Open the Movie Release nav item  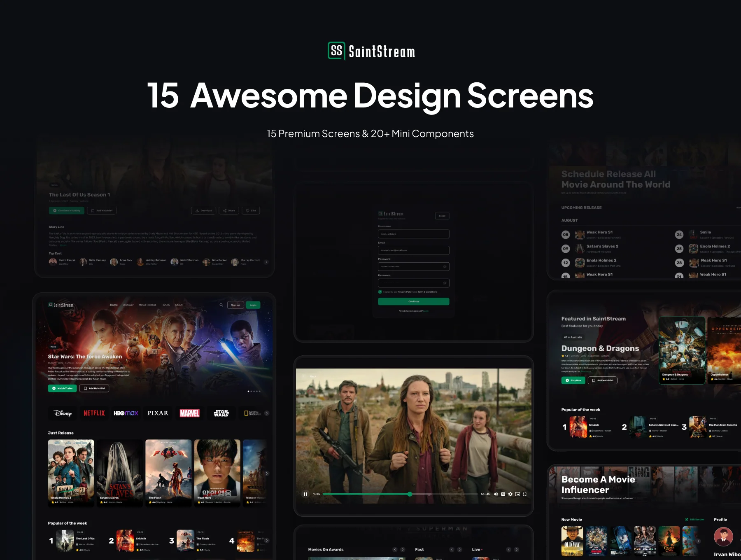coord(147,305)
